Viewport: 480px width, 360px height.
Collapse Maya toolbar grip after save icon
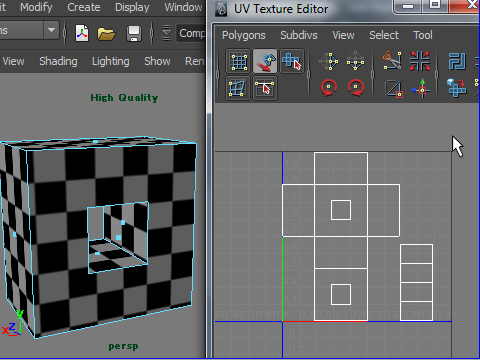[152, 33]
